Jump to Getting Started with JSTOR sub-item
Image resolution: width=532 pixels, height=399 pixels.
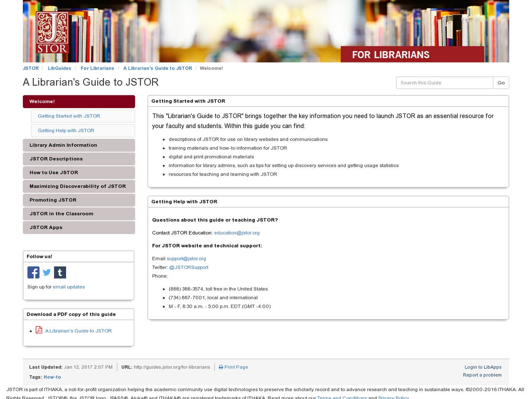tap(83, 116)
